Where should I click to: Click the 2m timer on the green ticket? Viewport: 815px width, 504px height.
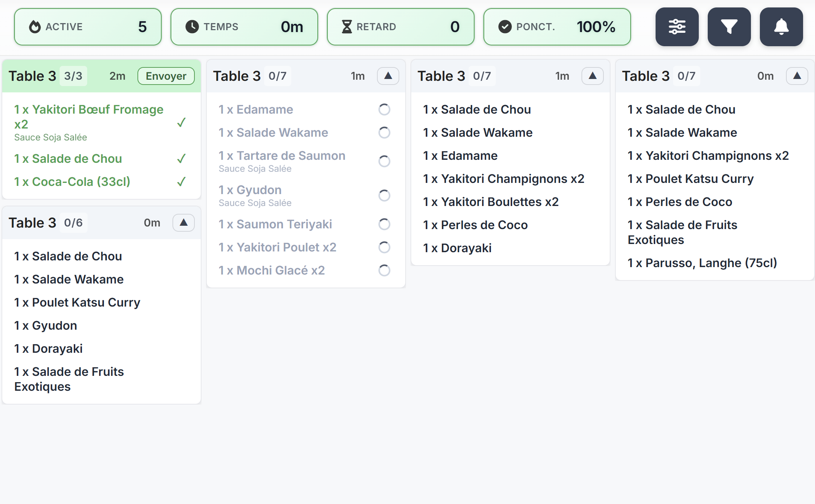pos(117,76)
